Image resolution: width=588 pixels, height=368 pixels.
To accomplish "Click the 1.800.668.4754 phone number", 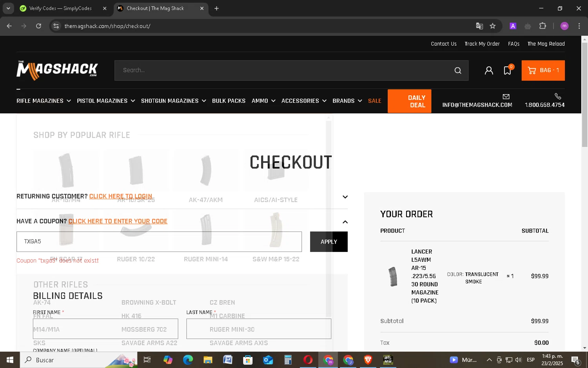I will pos(544,105).
